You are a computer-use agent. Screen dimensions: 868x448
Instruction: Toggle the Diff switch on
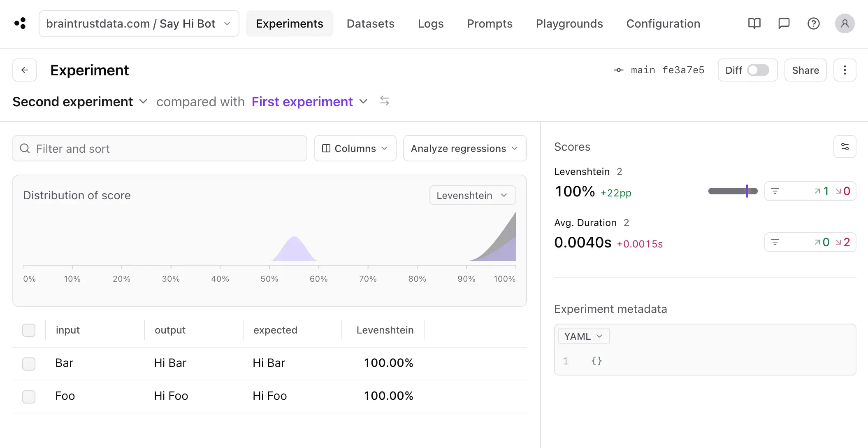point(758,70)
